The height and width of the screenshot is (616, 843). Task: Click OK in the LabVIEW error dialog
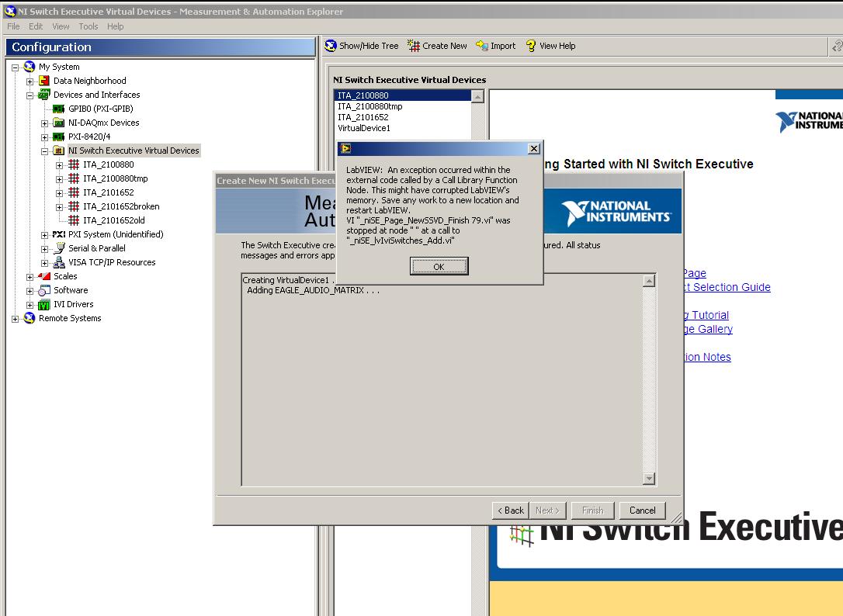point(439,266)
